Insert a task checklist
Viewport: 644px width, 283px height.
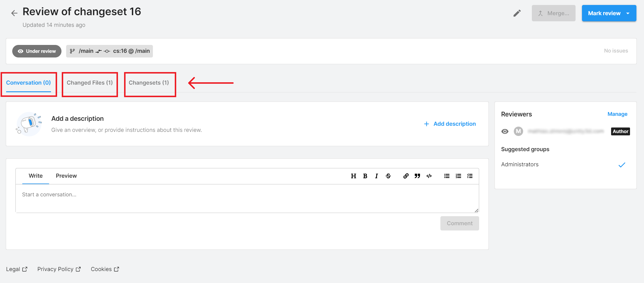(470, 176)
